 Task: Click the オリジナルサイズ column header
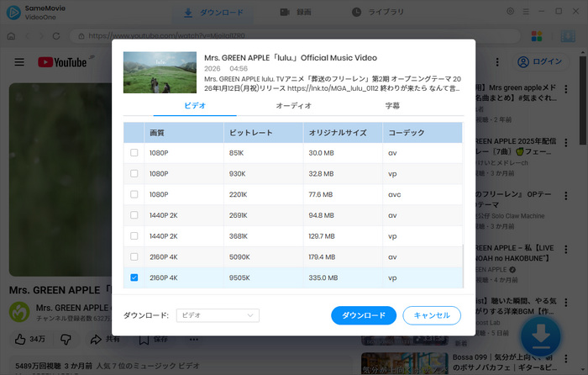(343, 133)
